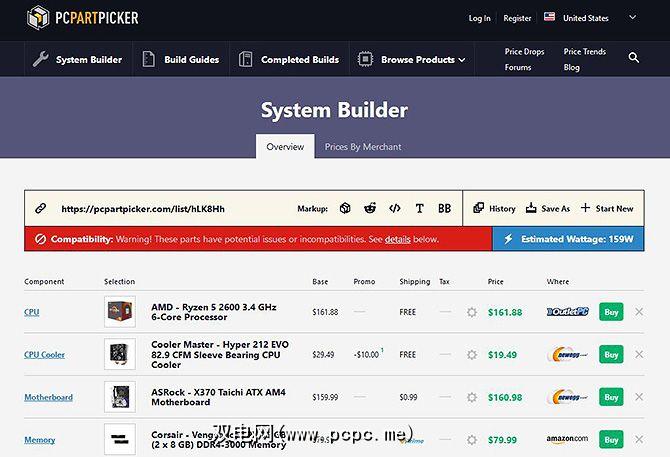
Task: Remove the Motherboard from the list
Action: (639, 397)
